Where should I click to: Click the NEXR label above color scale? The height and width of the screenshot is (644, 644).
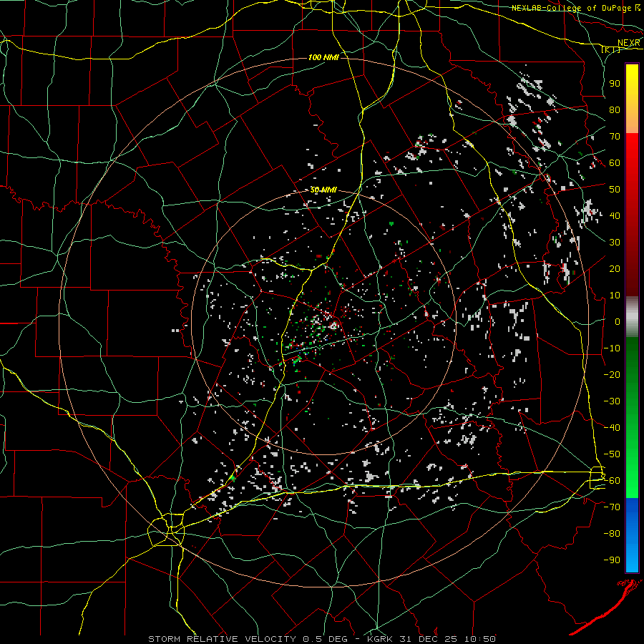(629, 43)
